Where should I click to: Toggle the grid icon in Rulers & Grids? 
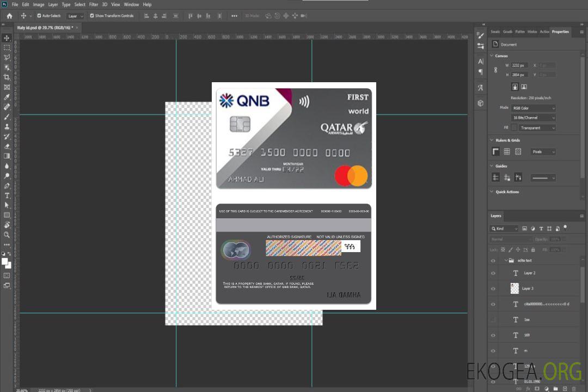(x=507, y=151)
